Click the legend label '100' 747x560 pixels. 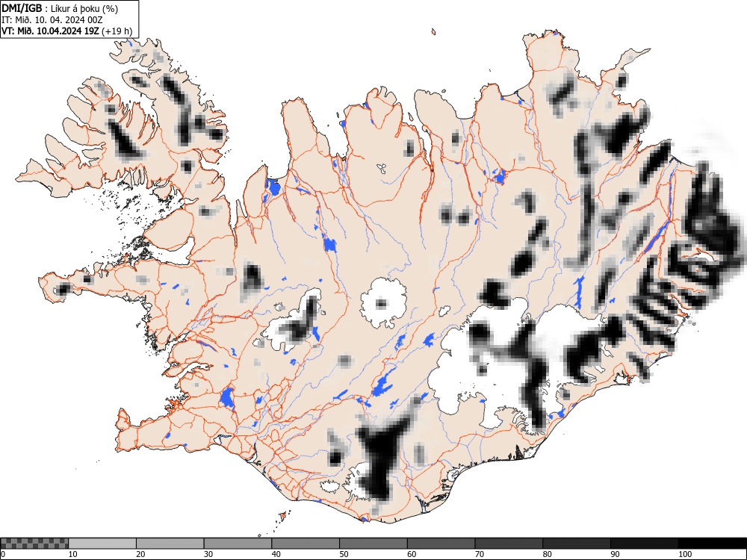(x=684, y=554)
